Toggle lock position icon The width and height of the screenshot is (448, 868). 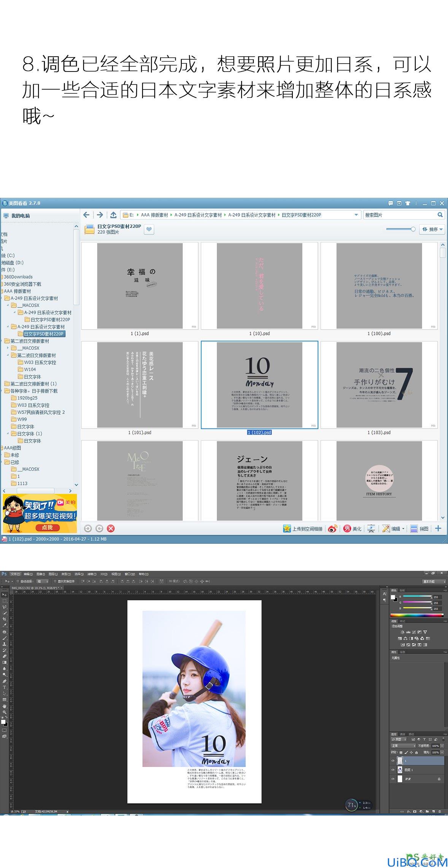(x=411, y=752)
